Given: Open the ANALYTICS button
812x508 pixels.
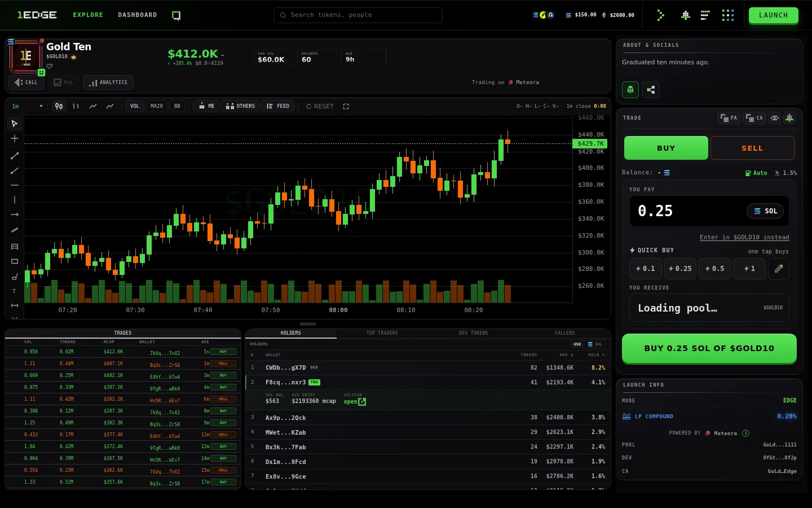Looking at the screenshot, I should coord(108,82).
